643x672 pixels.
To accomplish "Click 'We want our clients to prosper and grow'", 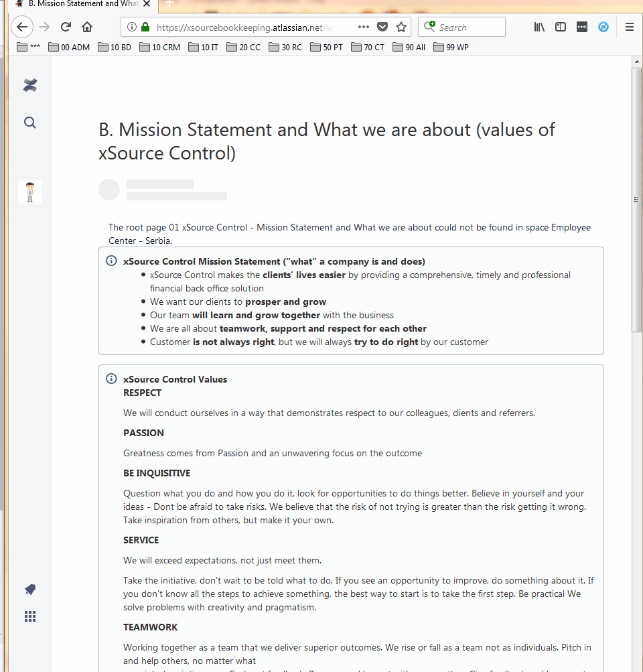I will pyautogui.click(x=238, y=301).
